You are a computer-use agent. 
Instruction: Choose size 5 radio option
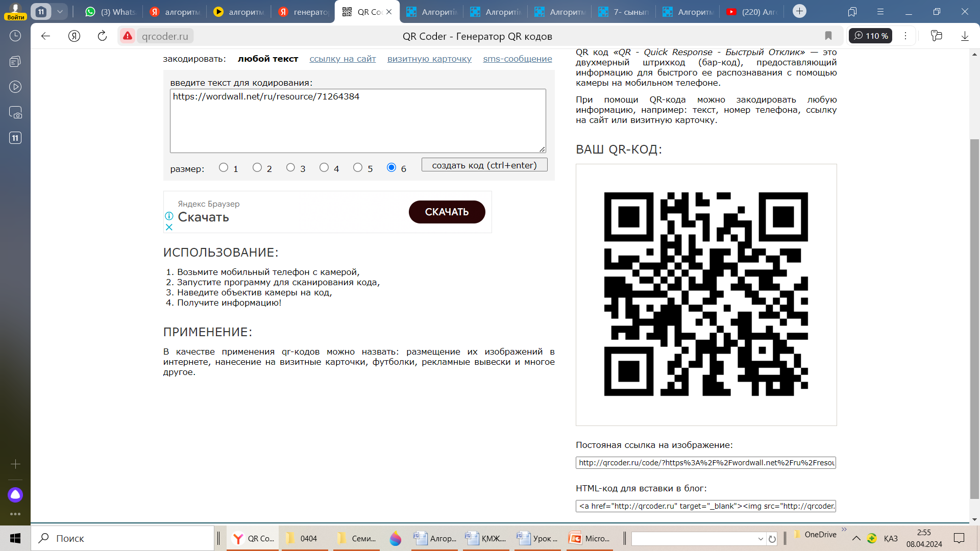[358, 167]
